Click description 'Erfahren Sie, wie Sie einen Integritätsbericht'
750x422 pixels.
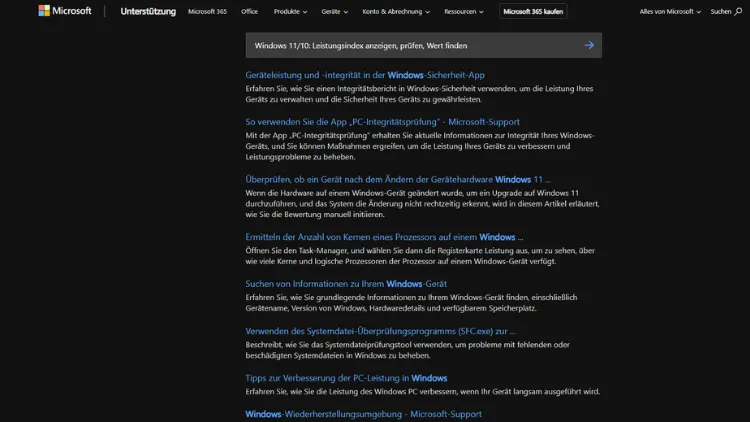pos(419,94)
